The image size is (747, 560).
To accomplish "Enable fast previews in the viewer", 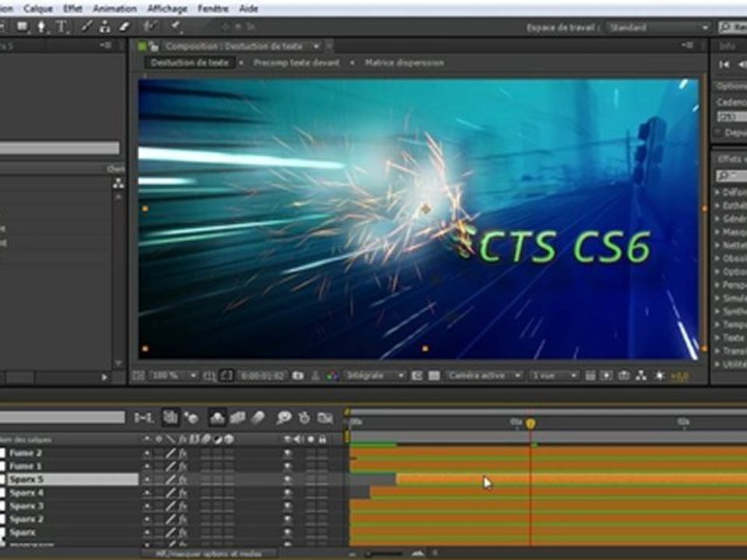I will click(606, 376).
